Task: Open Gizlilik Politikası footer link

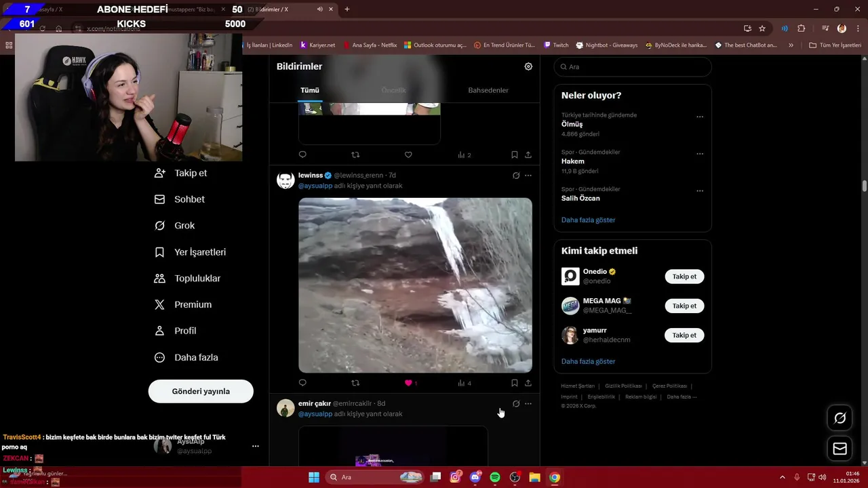Action: point(623,386)
